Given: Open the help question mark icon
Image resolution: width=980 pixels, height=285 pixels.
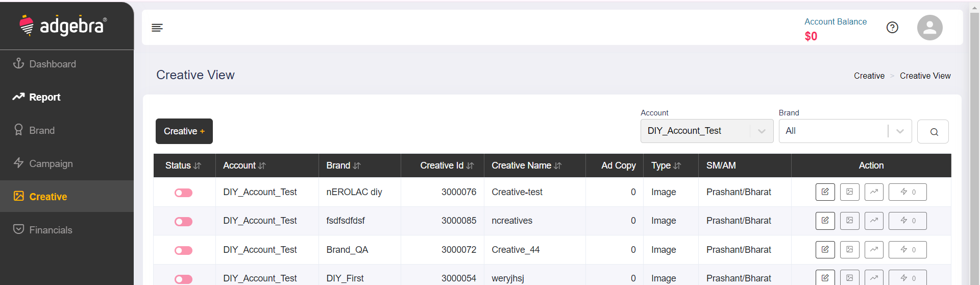Looking at the screenshot, I should click(x=892, y=28).
